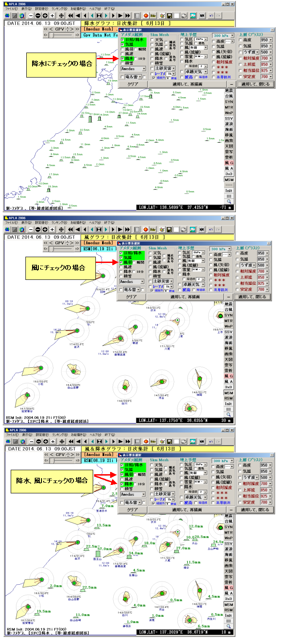Screen dimensions: 284x644
Task: Toggle the 日照/降水 checkbox in top window dialog
Action: pos(123,39)
